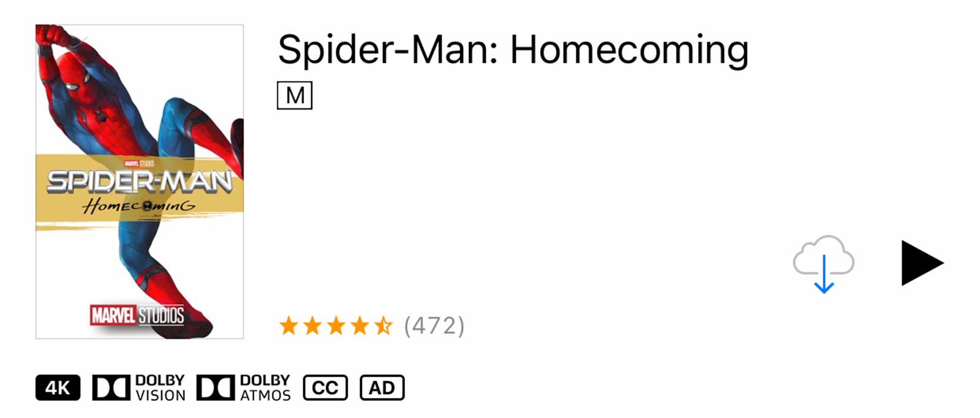Click the Marvel Studios logo on poster
980x418 pixels.
click(x=137, y=315)
